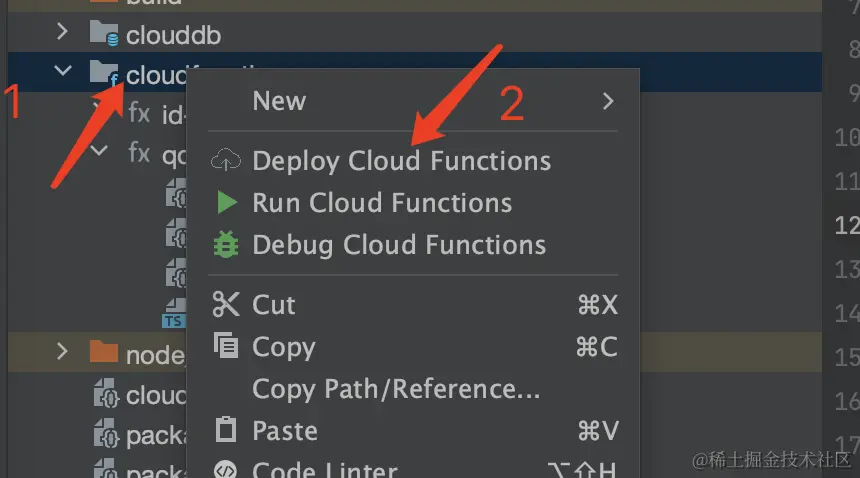This screenshot has height=478, width=860.
Task: Click the Copy documents icon
Action: point(227,347)
